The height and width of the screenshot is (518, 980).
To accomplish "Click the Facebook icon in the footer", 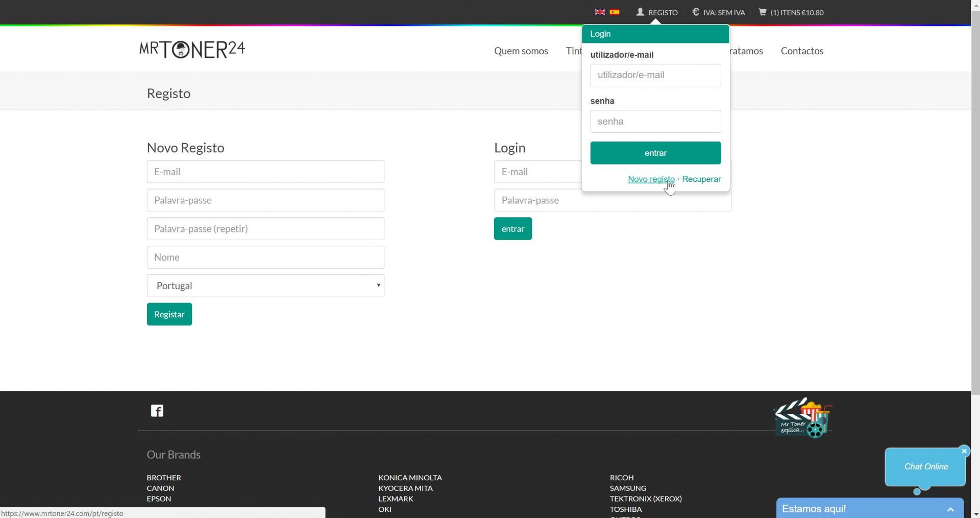I will [x=157, y=411].
